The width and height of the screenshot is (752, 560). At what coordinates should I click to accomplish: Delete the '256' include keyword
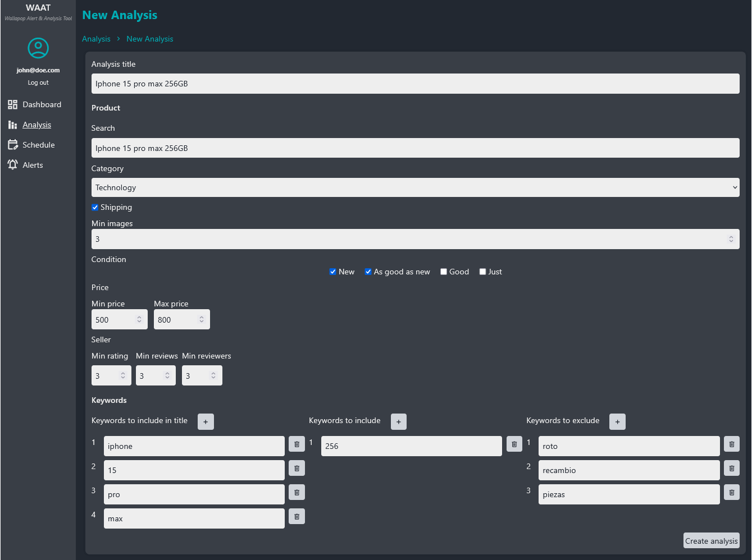(514, 444)
